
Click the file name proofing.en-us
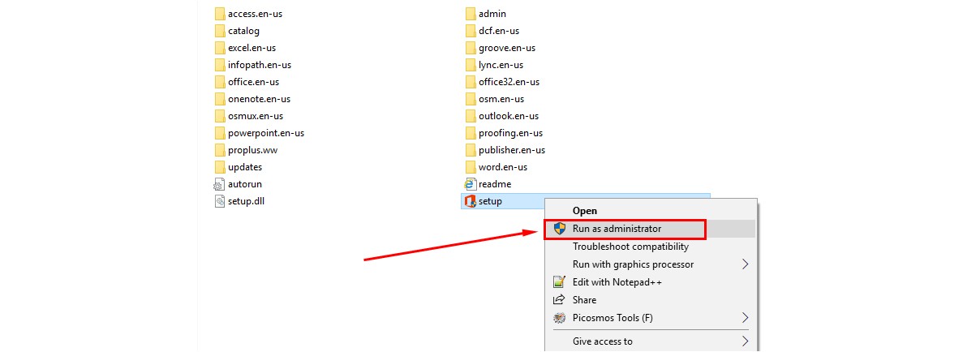point(510,133)
